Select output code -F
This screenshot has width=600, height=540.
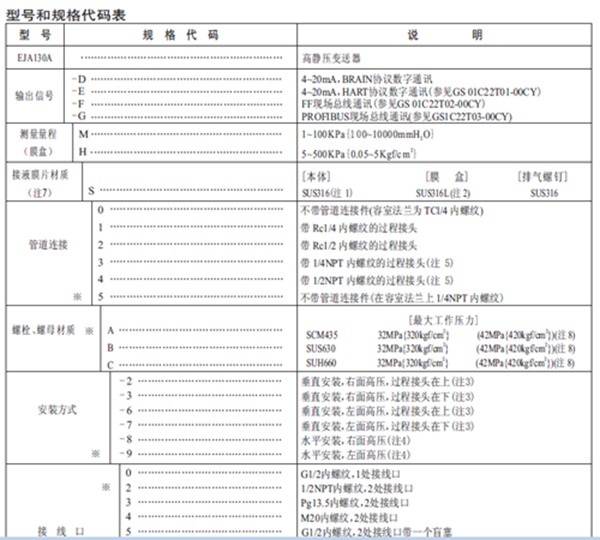(x=79, y=104)
